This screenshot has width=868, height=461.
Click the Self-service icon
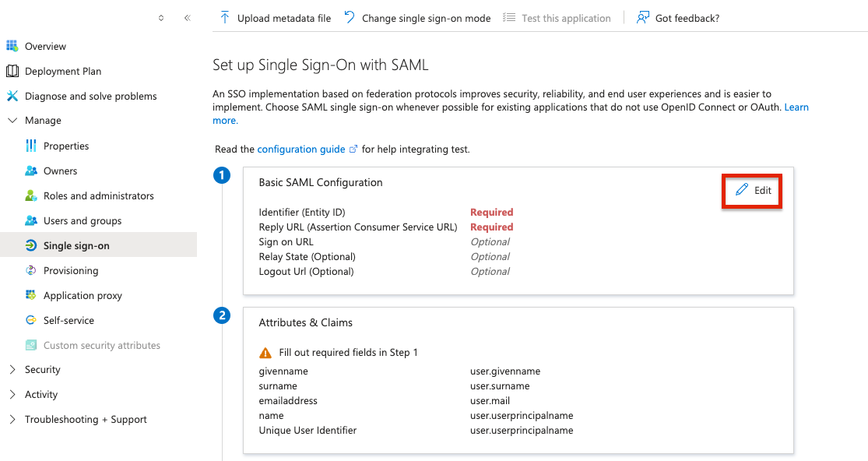point(31,320)
